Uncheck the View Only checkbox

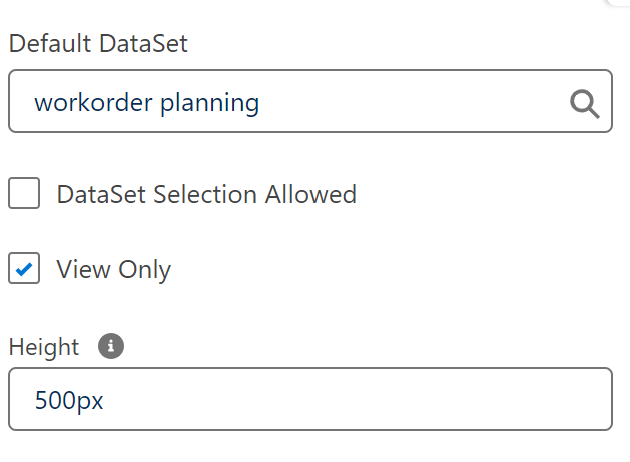pos(24,269)
